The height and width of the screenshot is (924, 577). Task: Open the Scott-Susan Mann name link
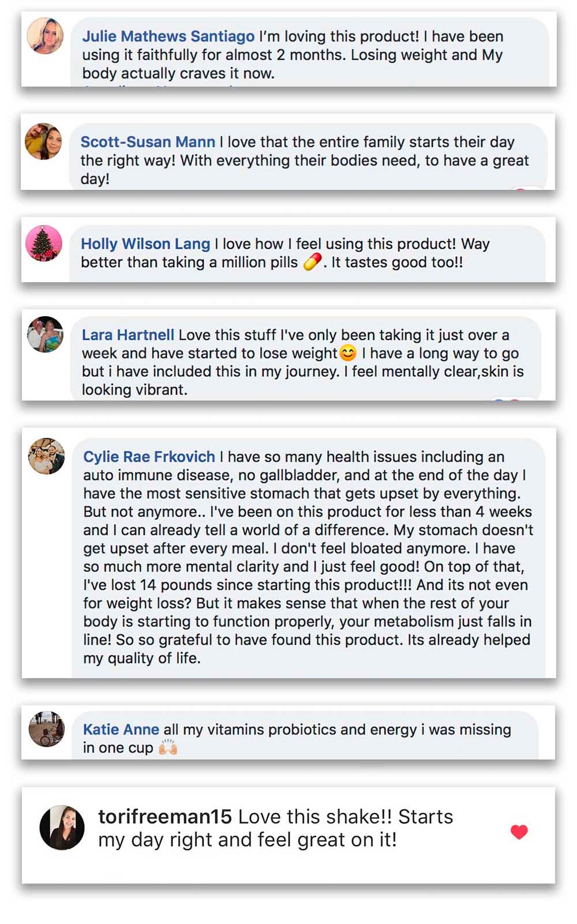tap(148, 142)
